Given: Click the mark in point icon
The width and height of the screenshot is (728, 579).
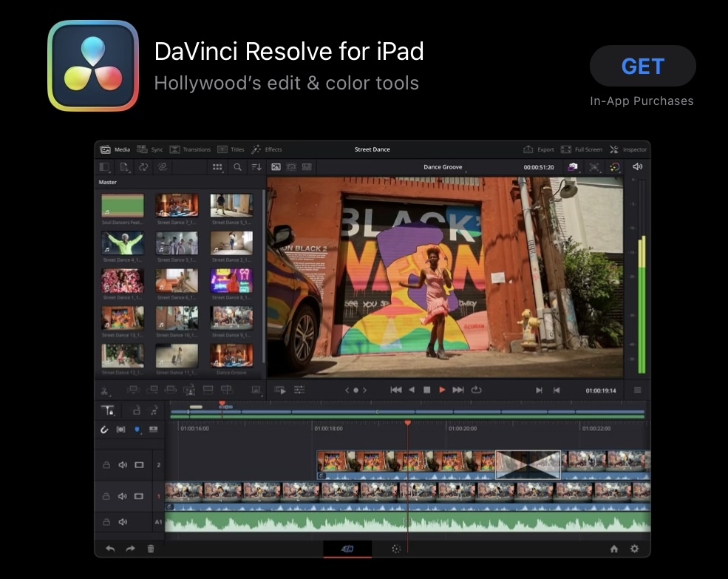Looking at the screenshot, I should 539,390.
